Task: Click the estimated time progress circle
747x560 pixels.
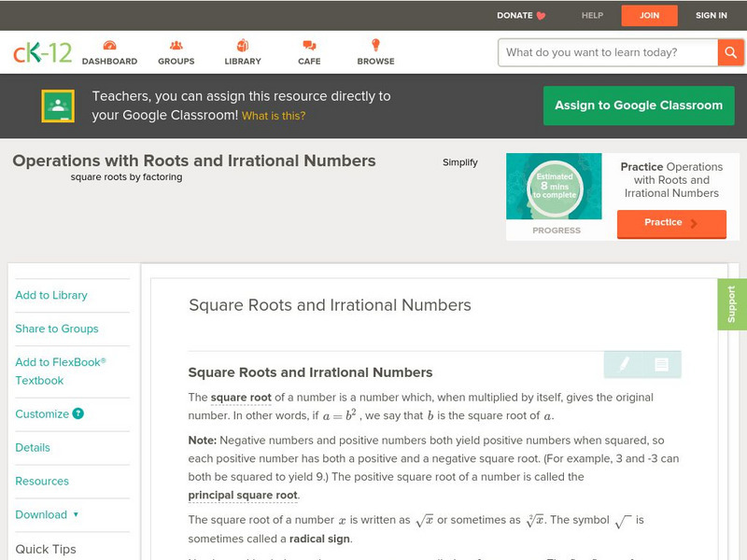Action: pyautogui.click(x=556, y=187)
